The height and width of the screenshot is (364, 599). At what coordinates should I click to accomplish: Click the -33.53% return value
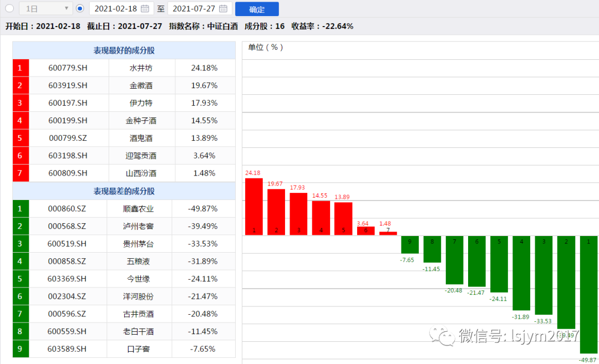[x=203, y=244]
